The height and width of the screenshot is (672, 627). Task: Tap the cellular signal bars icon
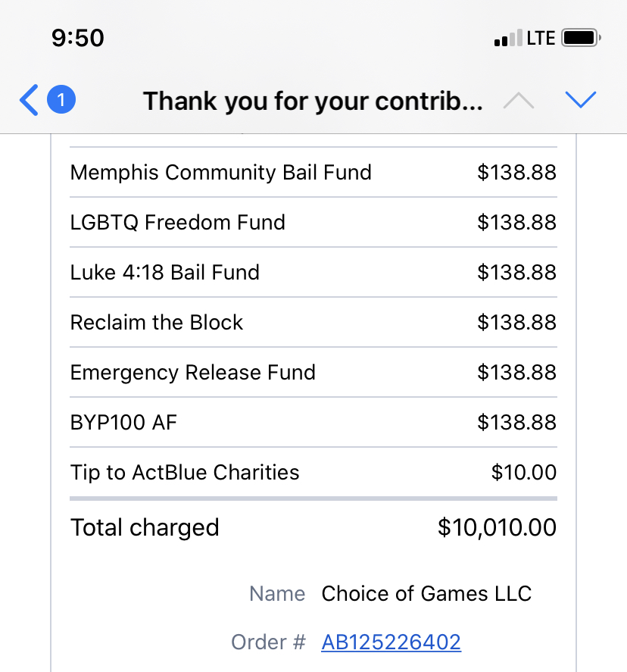click(507, 39)
